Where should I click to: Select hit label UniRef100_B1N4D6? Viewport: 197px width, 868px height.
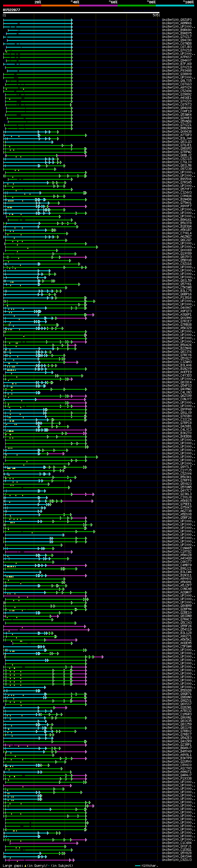point(177,200)
